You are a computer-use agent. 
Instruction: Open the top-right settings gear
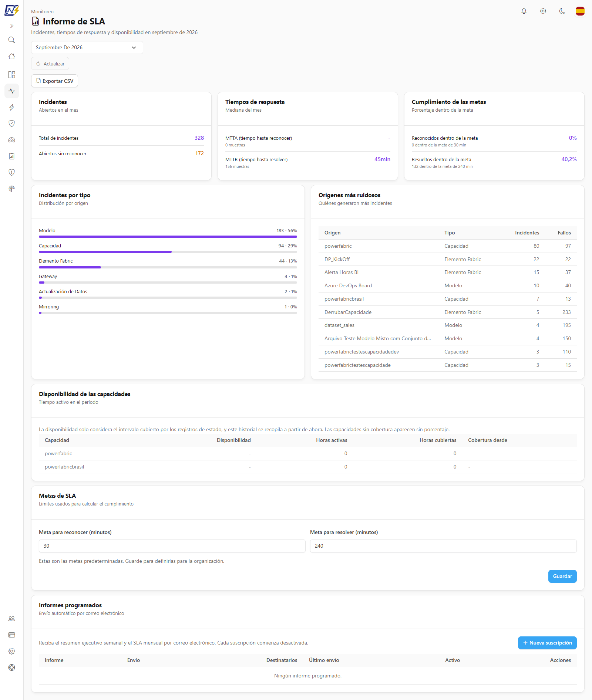pyautogui.click(x=543, y=11)
